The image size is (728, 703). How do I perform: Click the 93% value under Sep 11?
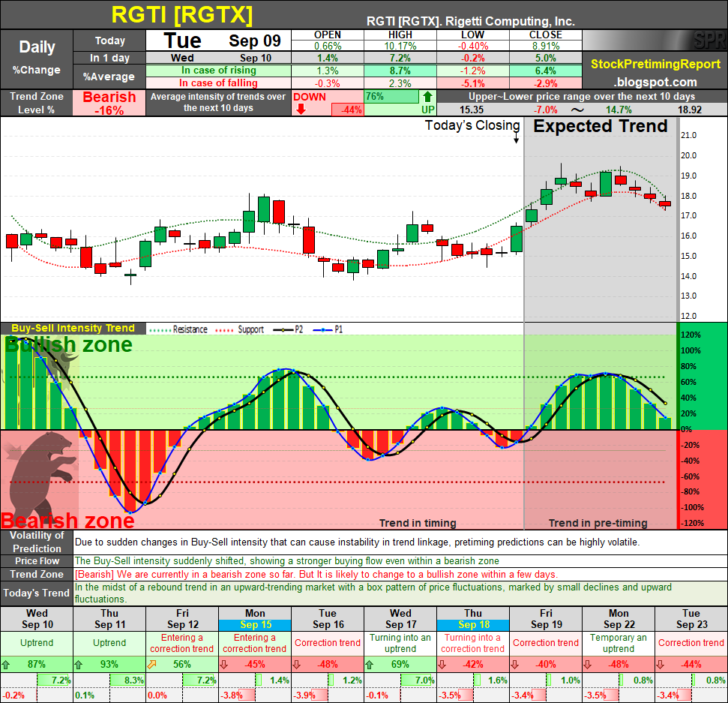point(109,665)
